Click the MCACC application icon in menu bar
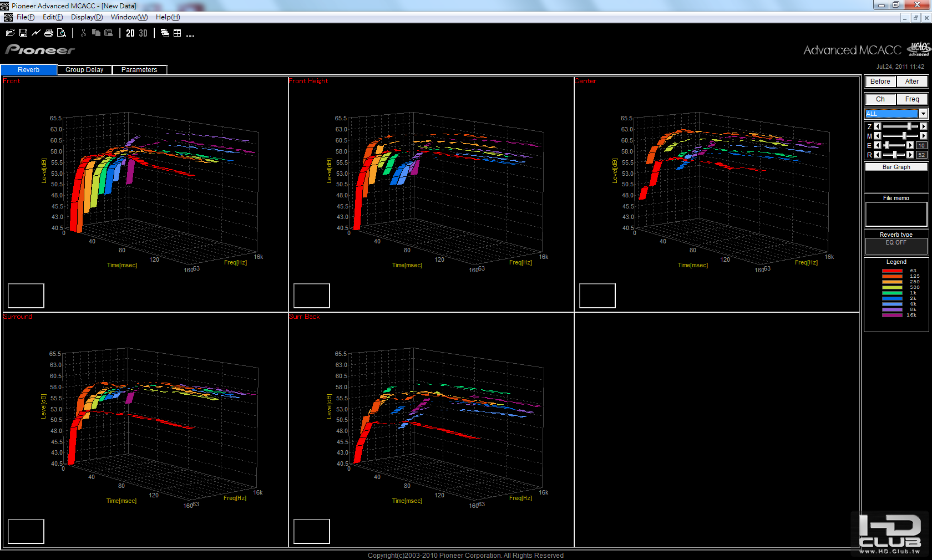Screen dimensions: 932x560 (8, 17)
